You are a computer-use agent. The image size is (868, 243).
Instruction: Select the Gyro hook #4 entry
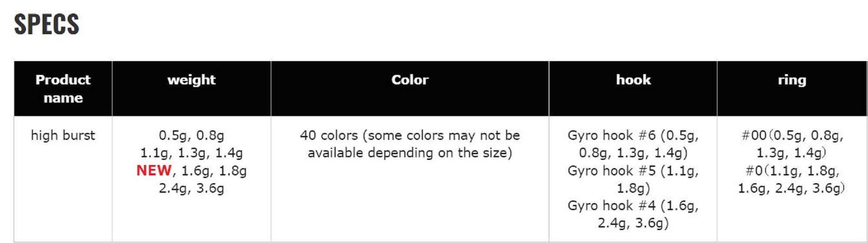pos(633,214)
